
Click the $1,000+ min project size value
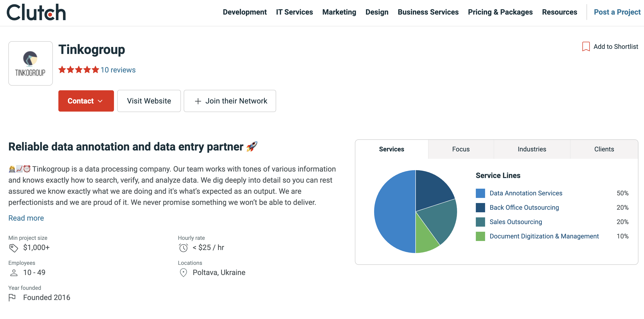pyautogui.click(x=37, y=247)
